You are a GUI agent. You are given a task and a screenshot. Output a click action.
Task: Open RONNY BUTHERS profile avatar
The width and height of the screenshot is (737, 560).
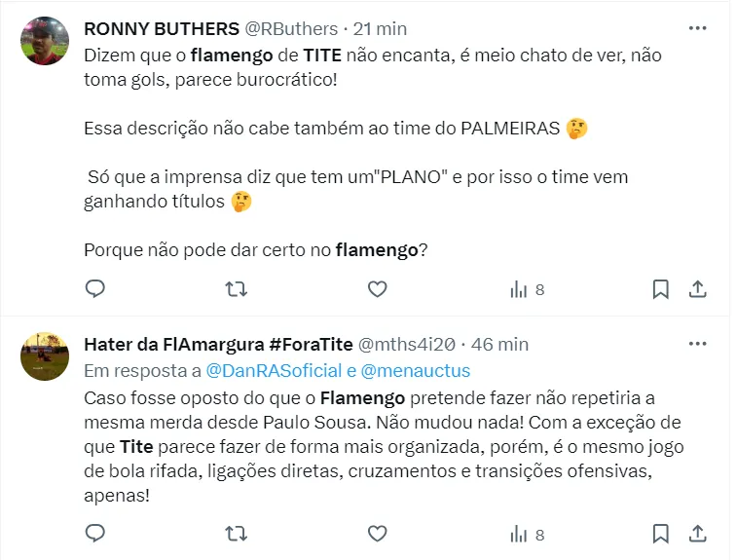(45, 41)
